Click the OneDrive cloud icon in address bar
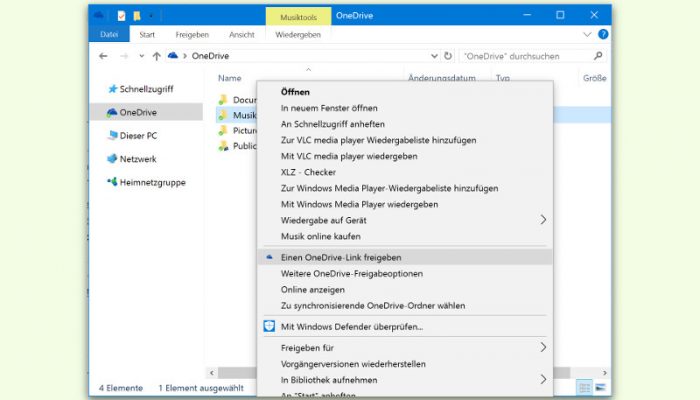 [173, 55]
